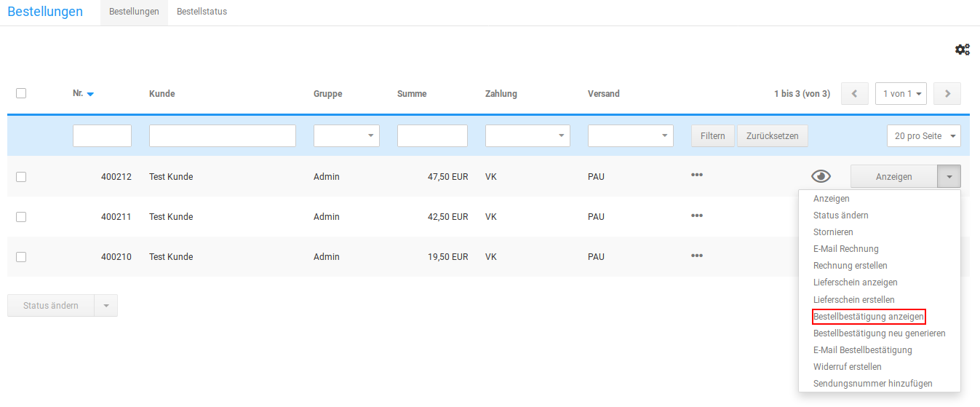This screenshot has width=980, height=407.
Task: Open three-dots menu for order 400212
Action: 696,175
